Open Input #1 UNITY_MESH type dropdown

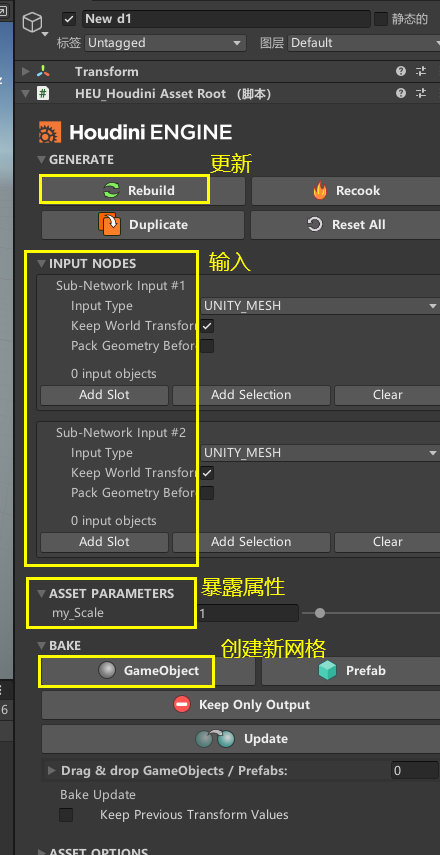coord(320,306)
